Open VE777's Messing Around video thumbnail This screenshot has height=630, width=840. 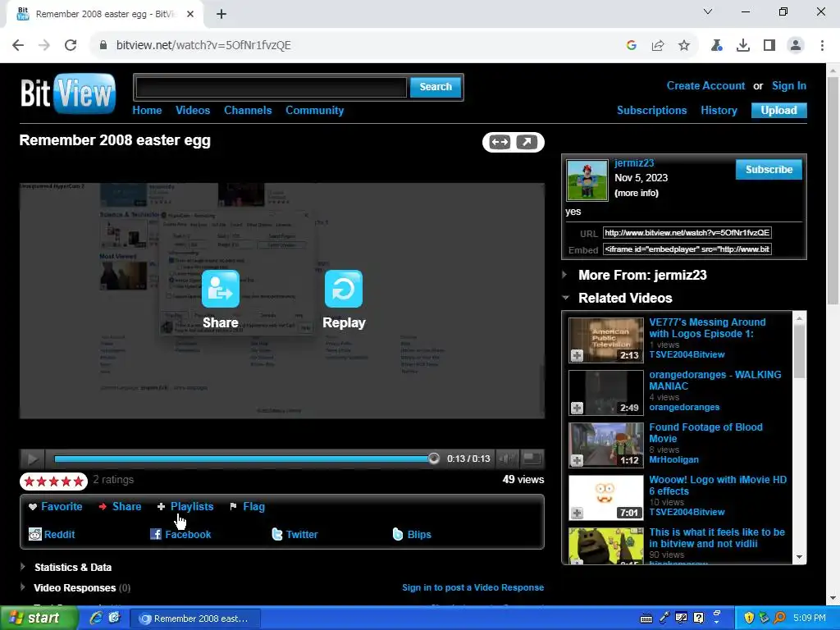(x=606, y=340)
